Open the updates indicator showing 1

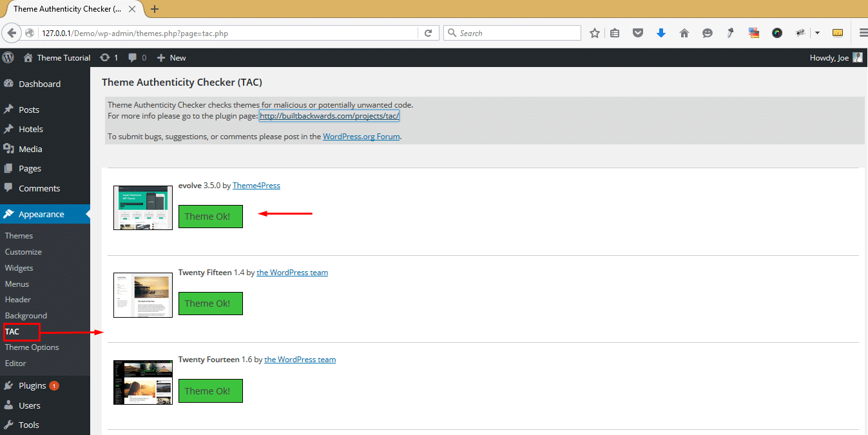tap(109, 57)
